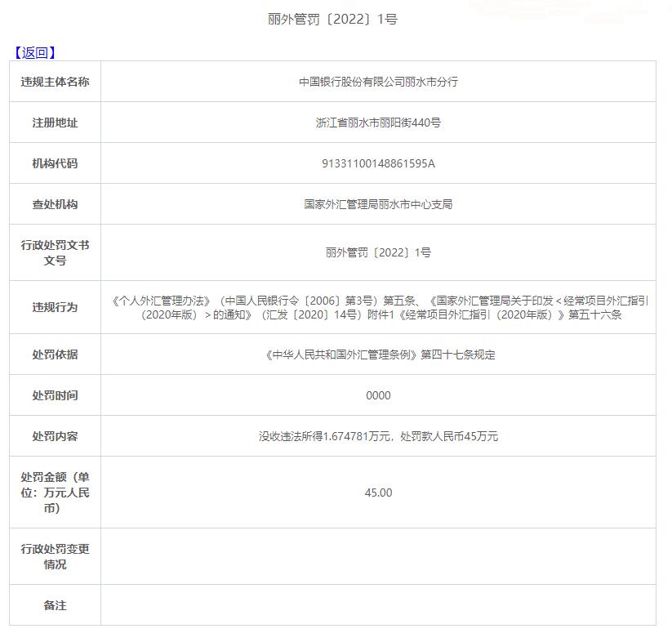Click the 处罚金额（单位：万元人民币）label
The height and width of the screenshot is (642, 672).
click(54, 493)
